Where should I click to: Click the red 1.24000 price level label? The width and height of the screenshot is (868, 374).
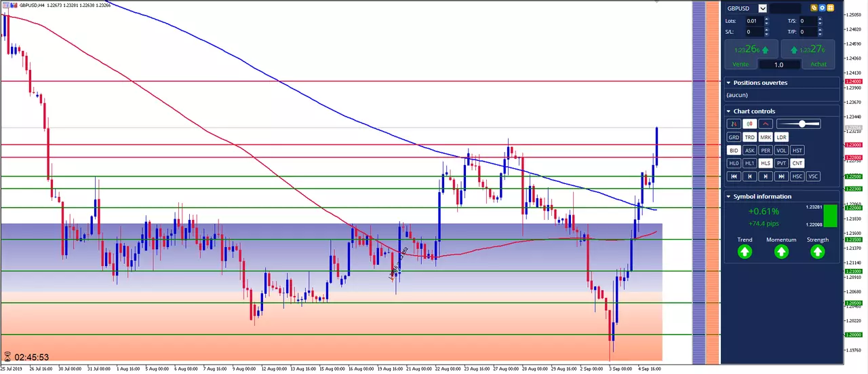pos(853,81)
